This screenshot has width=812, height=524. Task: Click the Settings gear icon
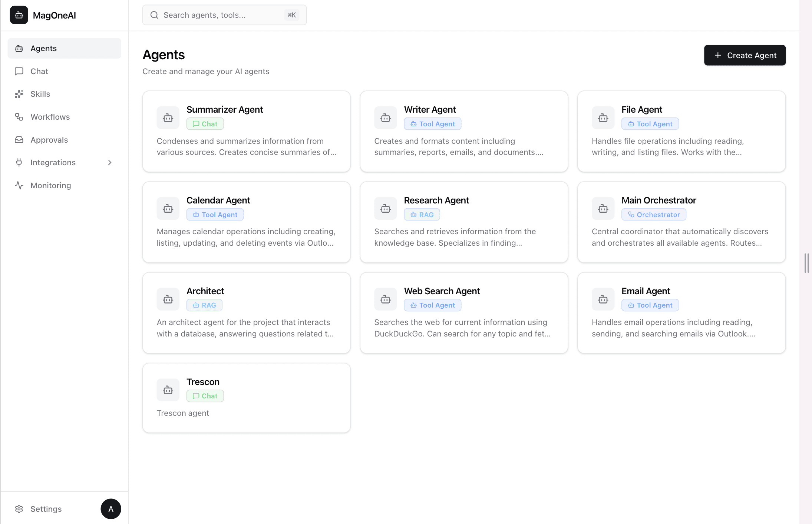click(19, 509)
